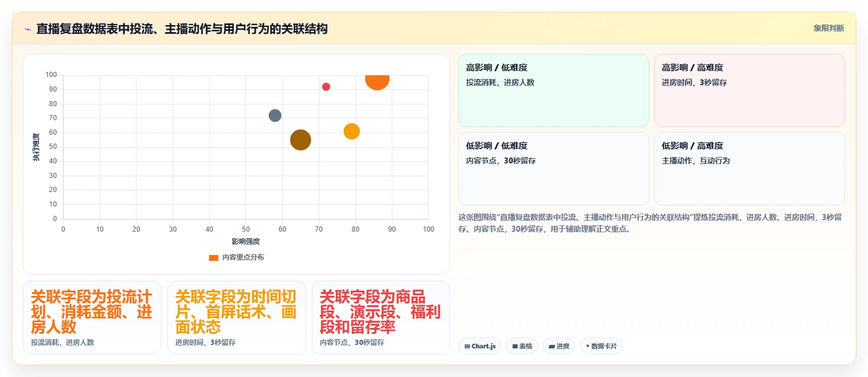Click the Chart.js tag
The width and height of the screenshot is (868, 377).
[x=480, y=346]
